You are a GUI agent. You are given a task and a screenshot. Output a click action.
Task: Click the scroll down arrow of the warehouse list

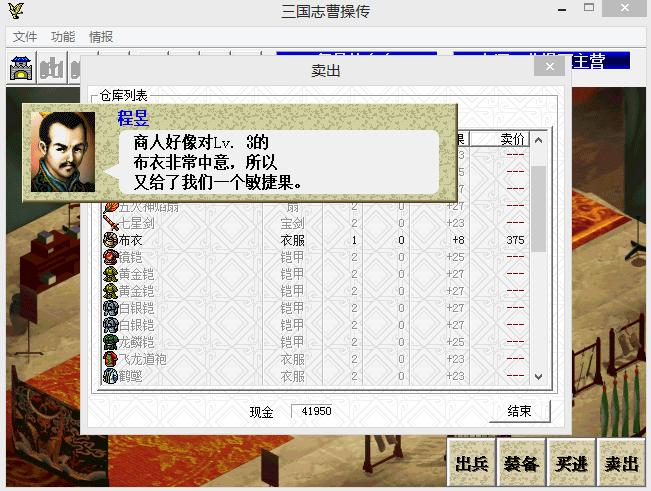538,377
